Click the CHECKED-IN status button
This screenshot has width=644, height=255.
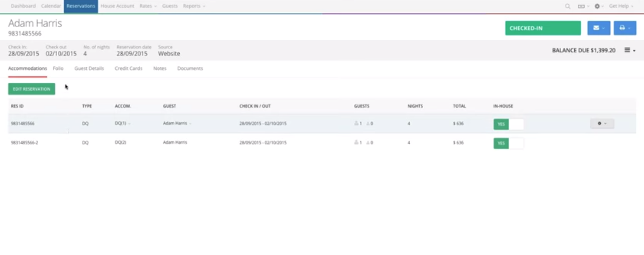point(543,28)
